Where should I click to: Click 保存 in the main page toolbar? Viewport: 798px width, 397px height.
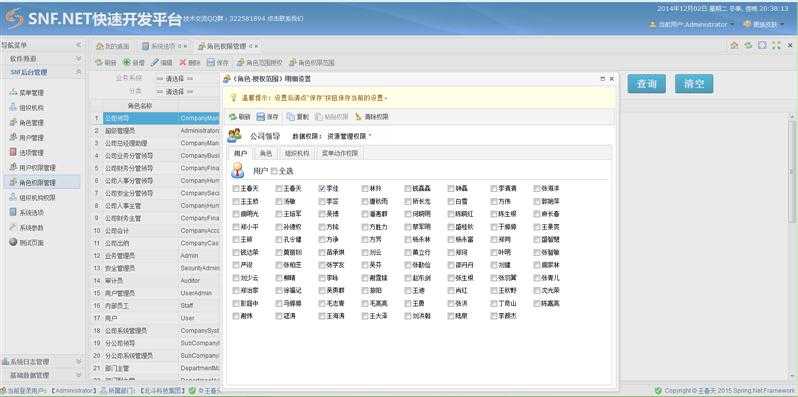point(218,63)
